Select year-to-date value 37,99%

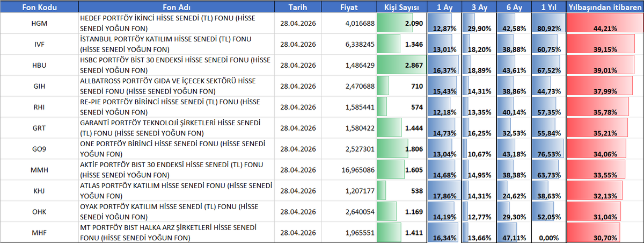[604, 86]
